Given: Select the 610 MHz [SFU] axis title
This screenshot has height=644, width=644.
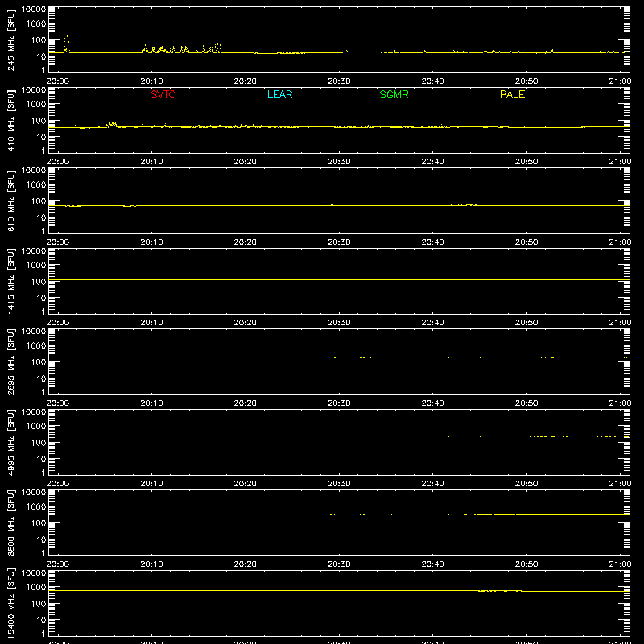Looking at the screenshot, I should click(10, 200).
